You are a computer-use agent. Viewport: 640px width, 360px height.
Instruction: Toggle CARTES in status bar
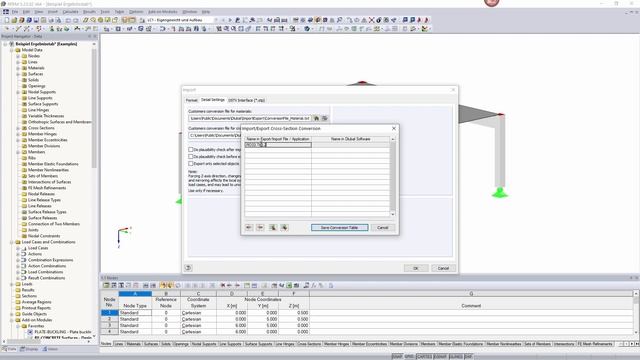click(424, 357)
